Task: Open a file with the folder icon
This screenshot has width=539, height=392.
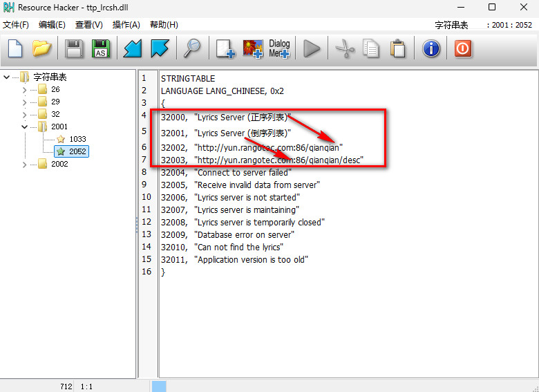Action: [42, 48]
